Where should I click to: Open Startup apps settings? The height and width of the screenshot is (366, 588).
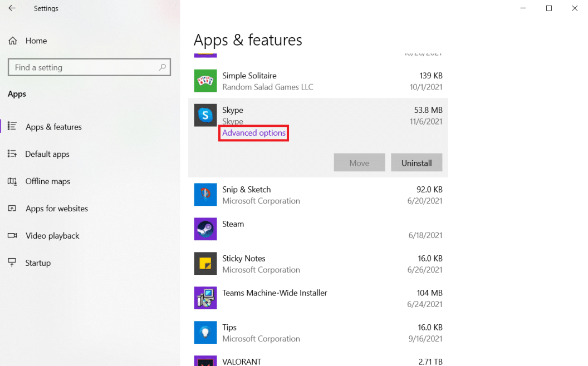click(x=38, y=263)
